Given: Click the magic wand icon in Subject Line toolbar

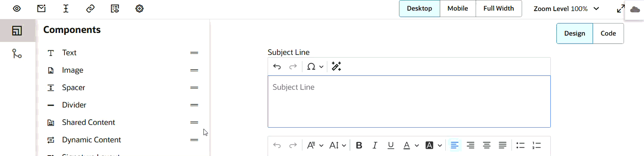Looking at the screenshot, I should pos(336,67).
